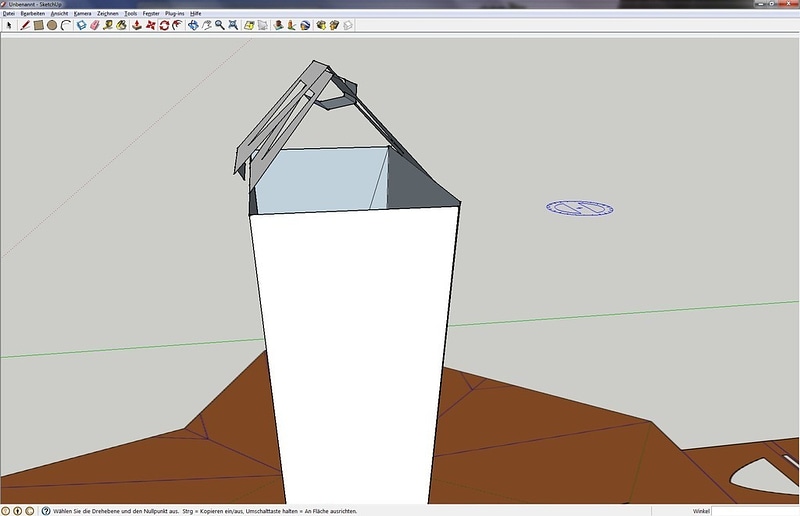Click the Share Model icon
The height and width of the screenshot is (516, 800).
(x=334, y=25)
